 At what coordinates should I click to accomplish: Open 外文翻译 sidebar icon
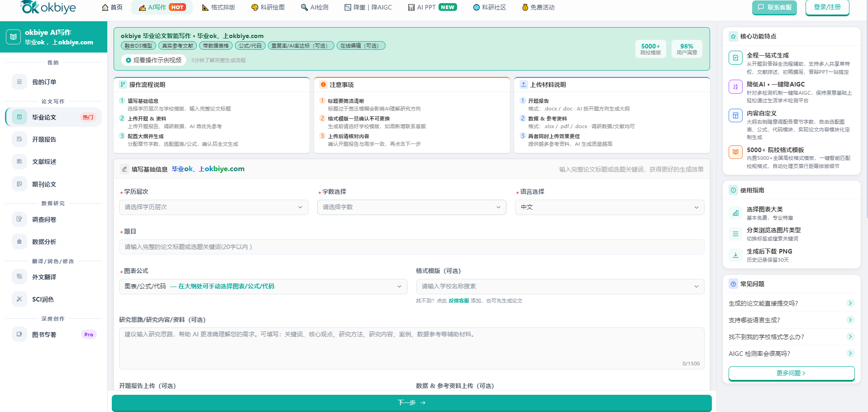point(19,277)
